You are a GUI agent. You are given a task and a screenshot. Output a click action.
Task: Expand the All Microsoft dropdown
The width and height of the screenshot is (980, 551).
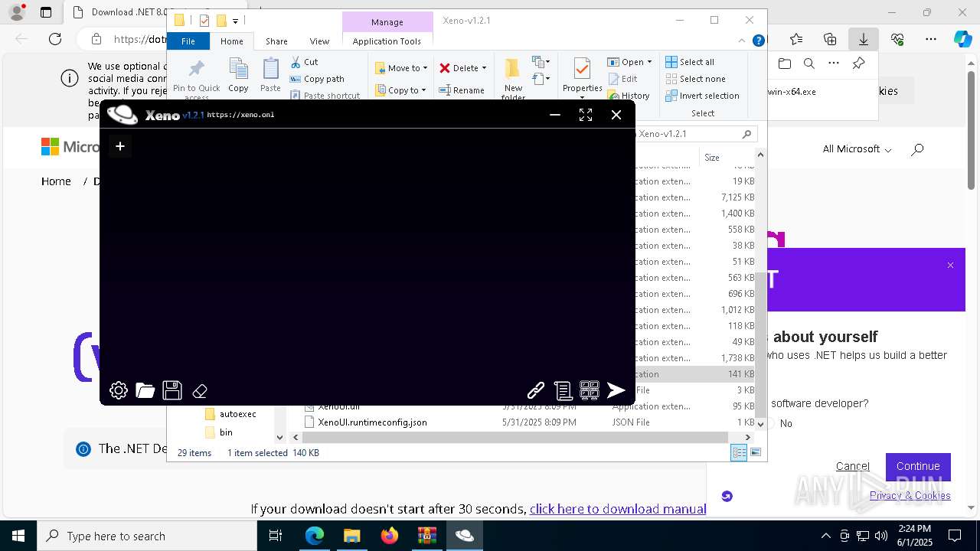[857, 149]
